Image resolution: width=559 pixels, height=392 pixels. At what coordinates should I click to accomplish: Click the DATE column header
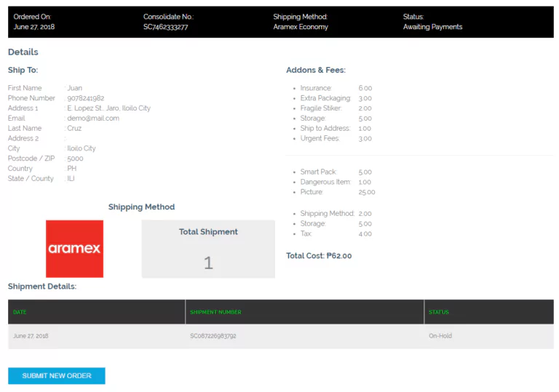click(20, 312)
